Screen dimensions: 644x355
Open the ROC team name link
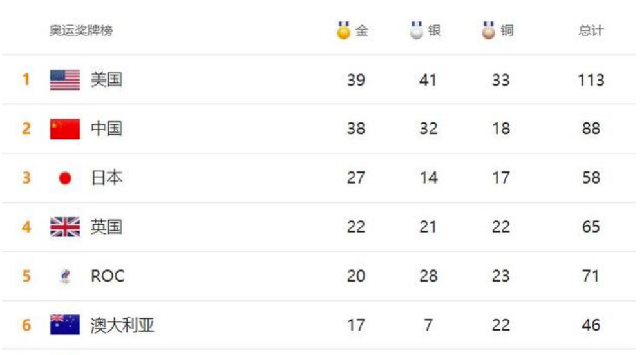(108, 276)
